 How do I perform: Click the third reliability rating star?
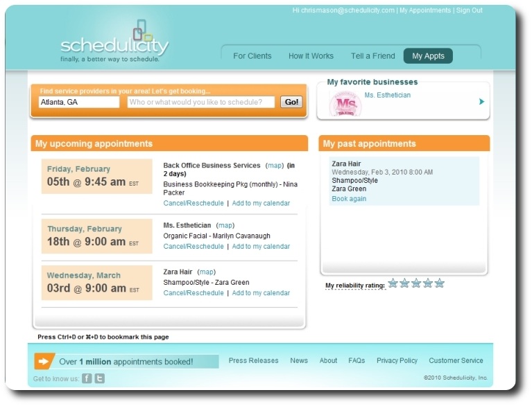click(x=416, y=283)
